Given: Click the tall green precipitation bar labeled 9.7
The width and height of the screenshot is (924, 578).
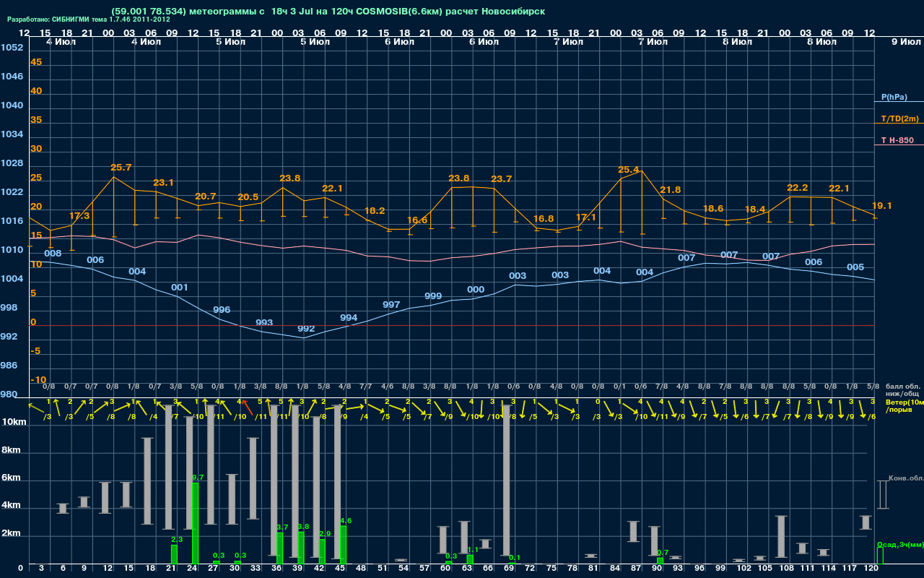Looking at the screenshot, I should pos(195,524).
